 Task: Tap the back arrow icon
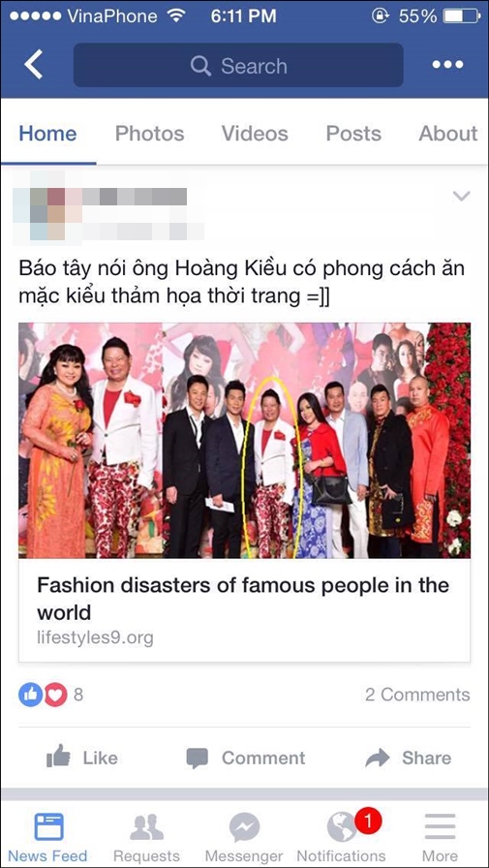point(33,64)
